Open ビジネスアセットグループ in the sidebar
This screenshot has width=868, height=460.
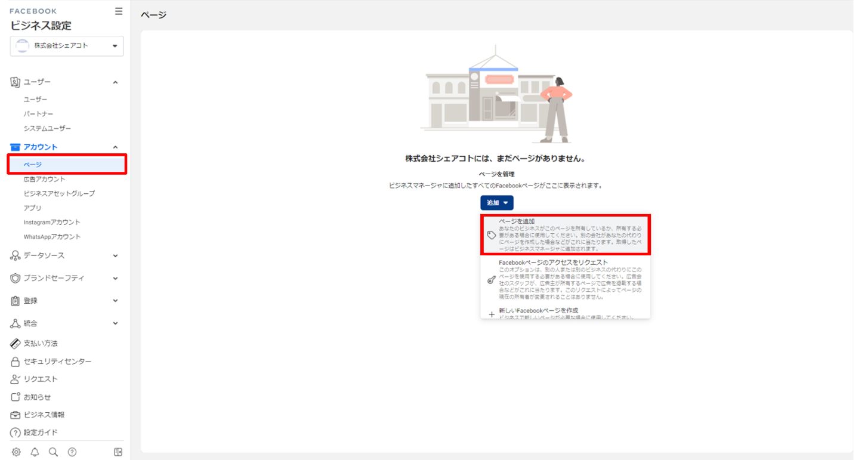(59, 193)
